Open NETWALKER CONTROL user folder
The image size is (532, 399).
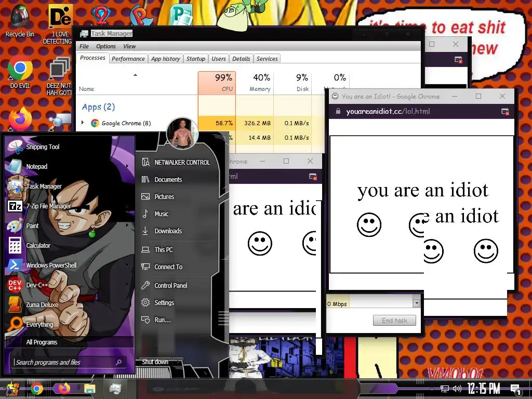coord(177,163)
